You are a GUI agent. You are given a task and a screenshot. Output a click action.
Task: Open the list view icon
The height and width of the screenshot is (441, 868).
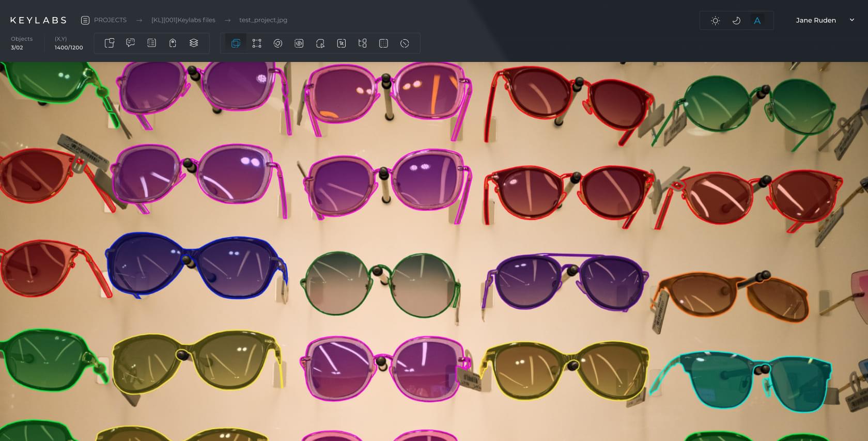pyautogui.click(x=151, y=43)
